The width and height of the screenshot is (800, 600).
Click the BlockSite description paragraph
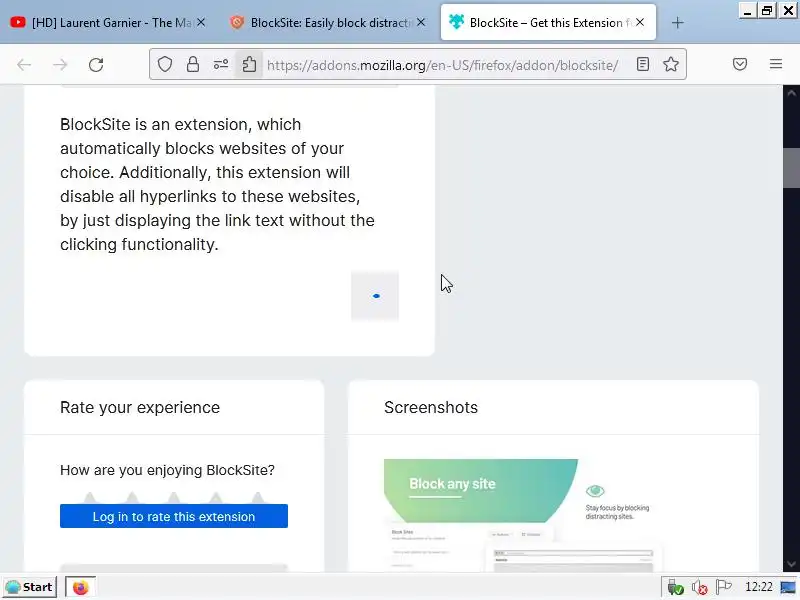click(217, 184)
